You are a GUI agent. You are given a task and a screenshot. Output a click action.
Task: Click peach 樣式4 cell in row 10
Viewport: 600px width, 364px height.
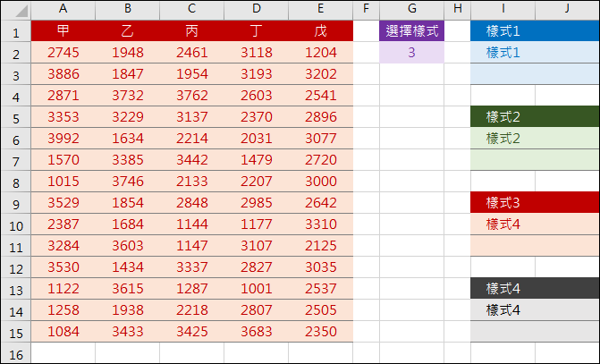tap(503, 224)
